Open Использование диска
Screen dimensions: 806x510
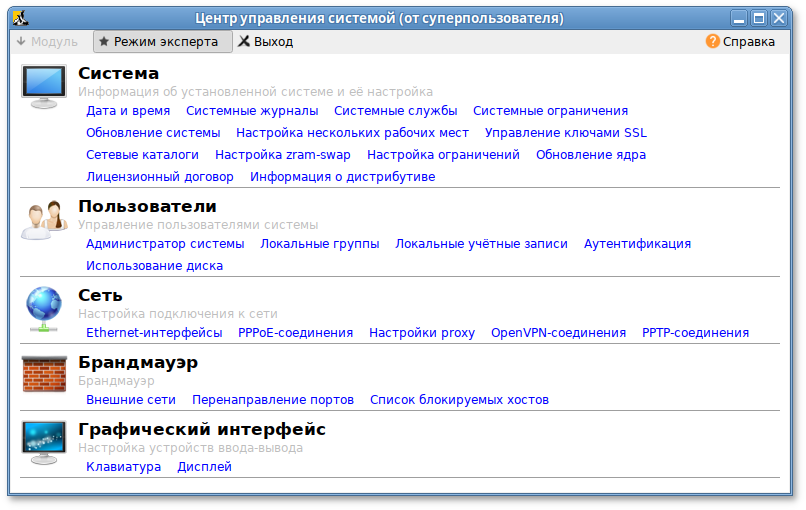(x=155, y=266)
